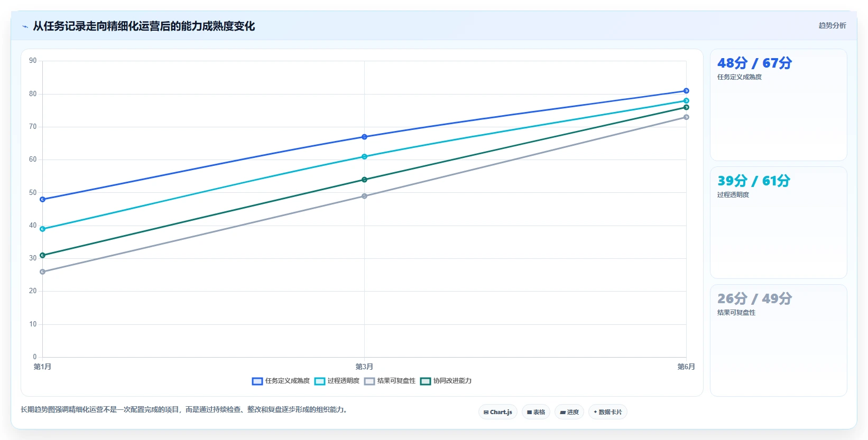The width and height of the screenshot is (868, 440).
Task: Click the 第3月 axis label
Action: (x=364, y=367)
